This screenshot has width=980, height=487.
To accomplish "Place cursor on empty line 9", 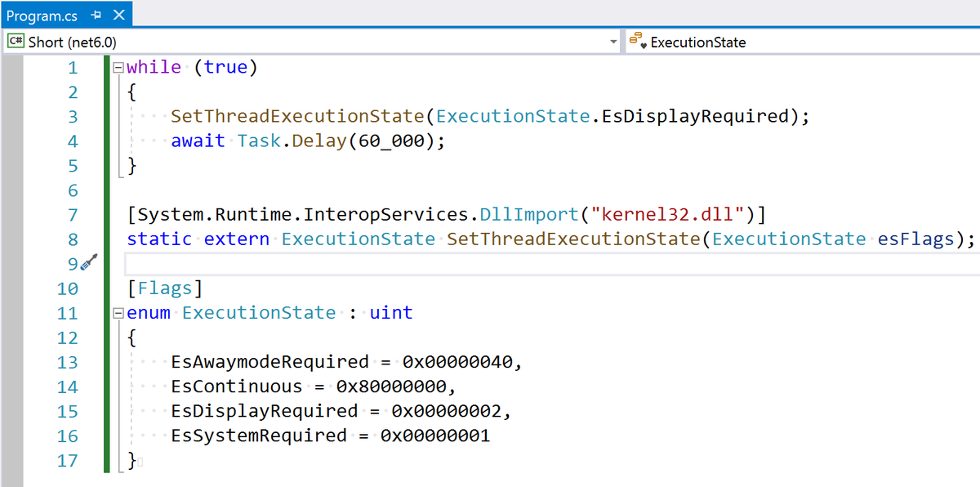I will coord(552,264).
